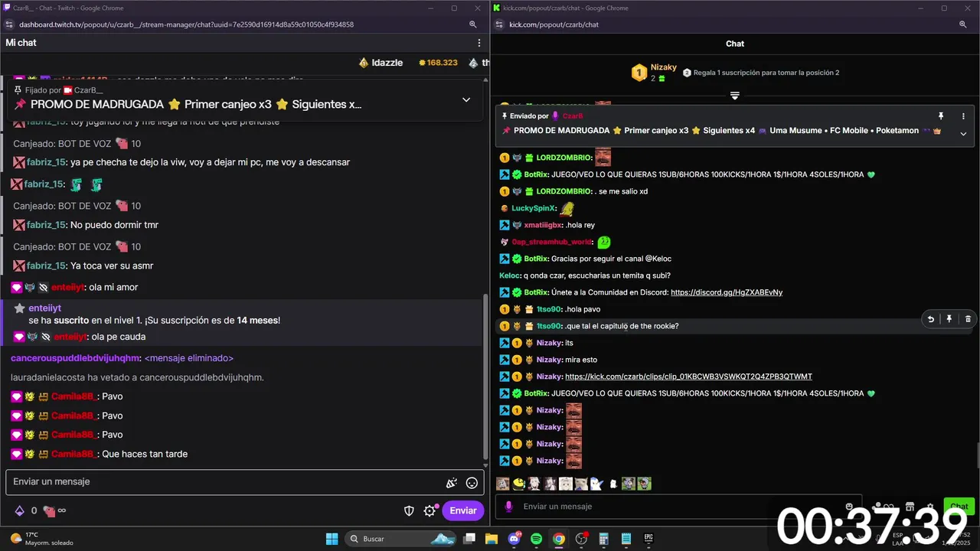Viewport: 980px width, 551px height.
Task: Click the last emote in Kick emote row
Action: pyautogui.click(x=644, y=484)
